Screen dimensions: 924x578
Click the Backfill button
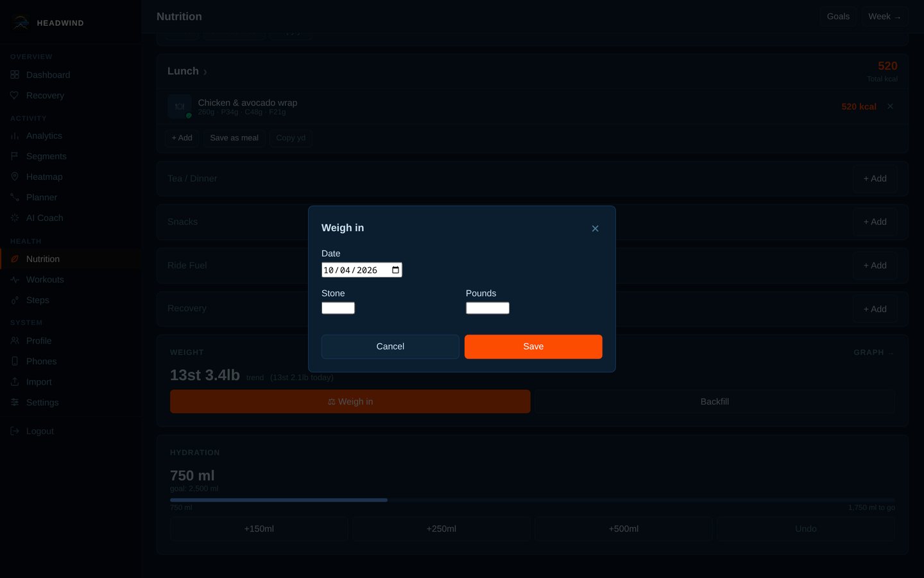[715, 401]
